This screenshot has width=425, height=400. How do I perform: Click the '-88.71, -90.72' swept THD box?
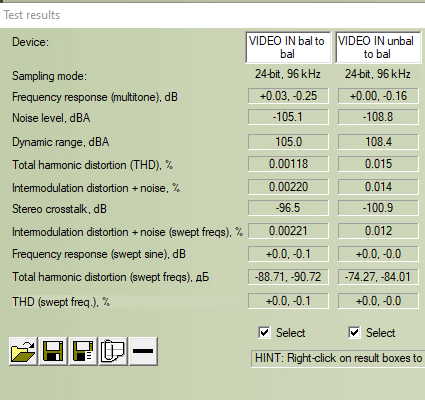[288, 277]
